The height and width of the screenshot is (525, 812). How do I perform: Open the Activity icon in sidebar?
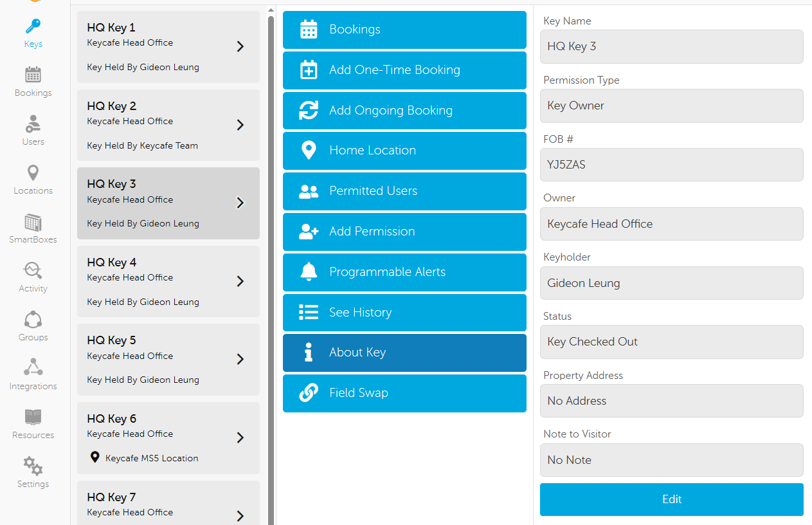(33, 270)
